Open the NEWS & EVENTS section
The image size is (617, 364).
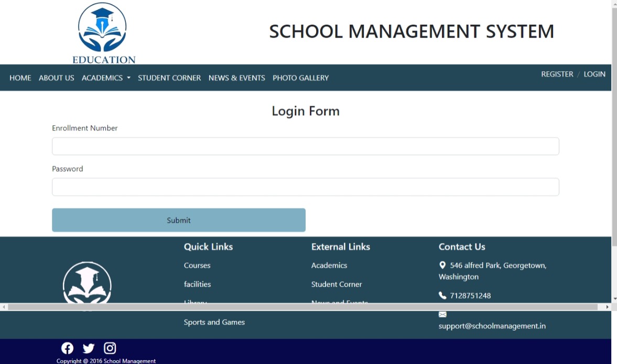[236, 78]
